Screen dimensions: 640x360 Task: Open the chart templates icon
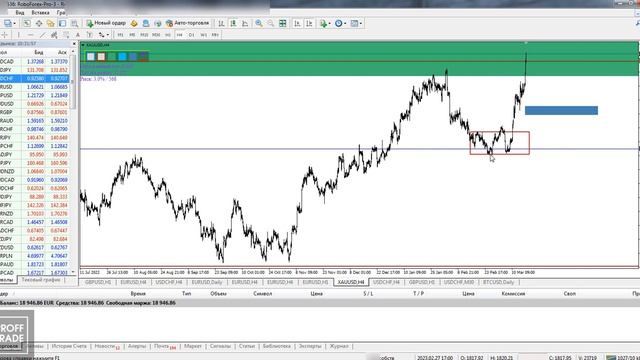(x=354, y=23)
